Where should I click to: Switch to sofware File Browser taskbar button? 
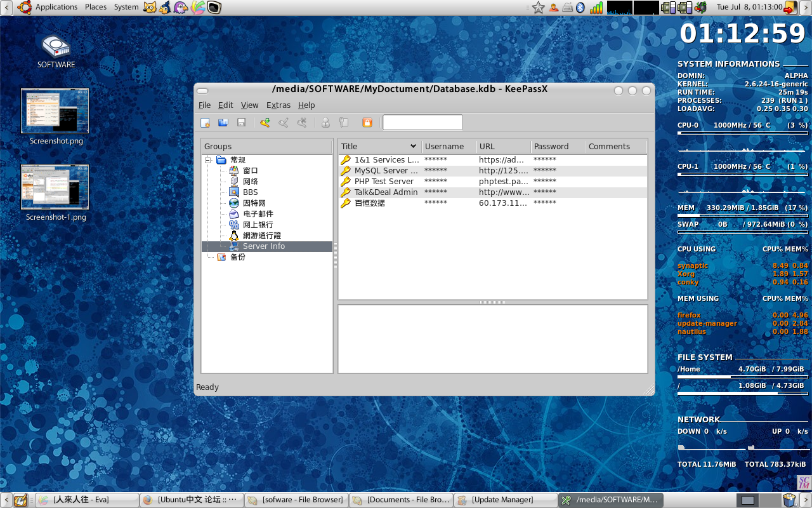pos(296,500)
